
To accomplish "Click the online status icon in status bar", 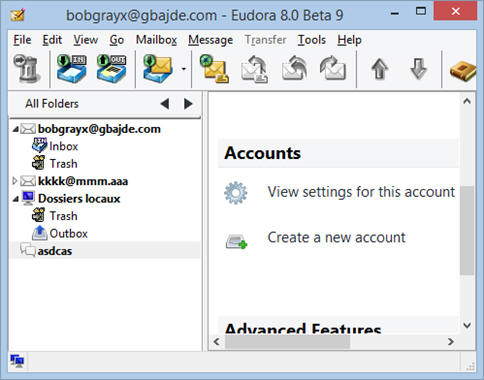I will tap(17, 361).
